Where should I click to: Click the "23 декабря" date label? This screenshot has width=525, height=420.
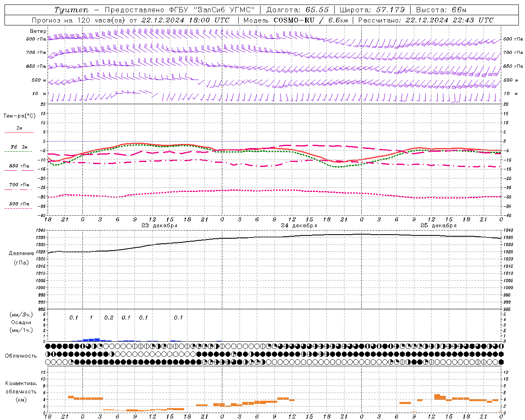[160, 226]
